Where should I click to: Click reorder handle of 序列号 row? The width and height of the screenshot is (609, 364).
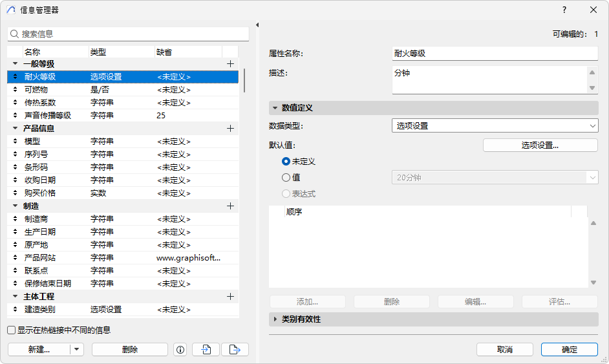[x=15, y=155]
